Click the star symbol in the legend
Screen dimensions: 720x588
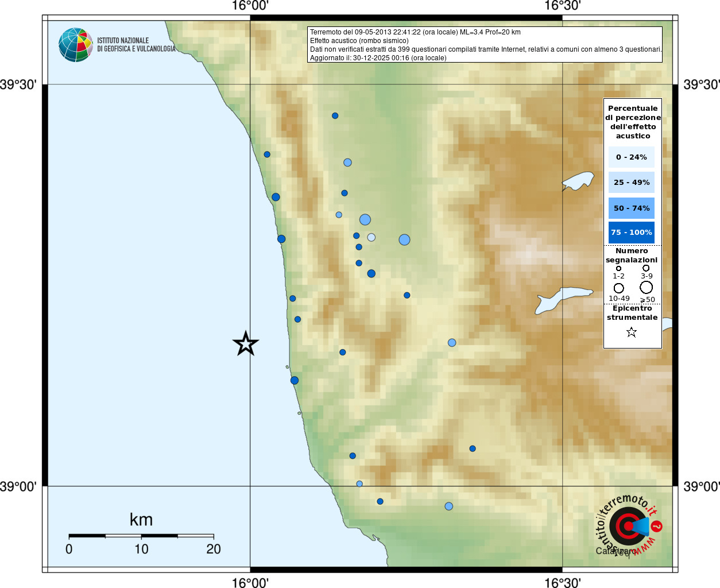point(632,332)
